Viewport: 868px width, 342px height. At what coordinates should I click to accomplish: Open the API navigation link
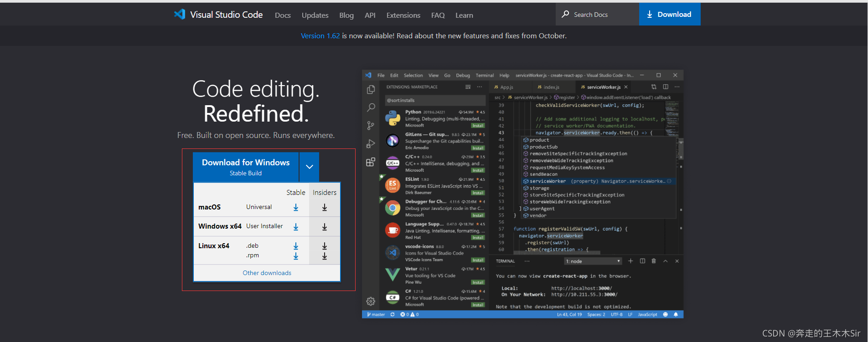370,15
